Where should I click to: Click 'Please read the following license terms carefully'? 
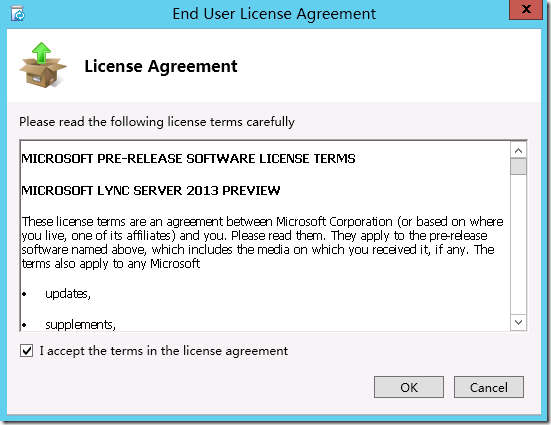point(157,122)
